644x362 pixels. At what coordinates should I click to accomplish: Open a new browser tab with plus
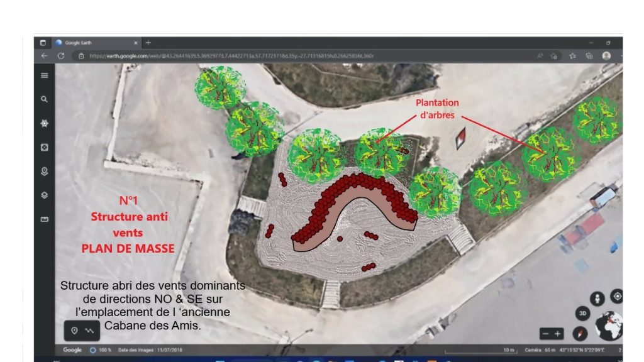(x=148, y=43)
